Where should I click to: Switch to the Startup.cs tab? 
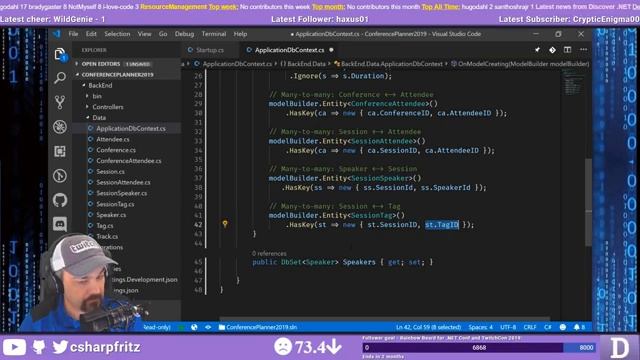click(x=209, y=50)
